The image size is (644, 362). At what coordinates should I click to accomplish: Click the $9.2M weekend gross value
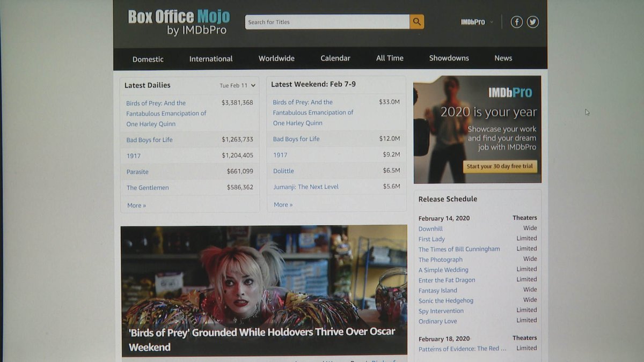[x=391, y=154]
